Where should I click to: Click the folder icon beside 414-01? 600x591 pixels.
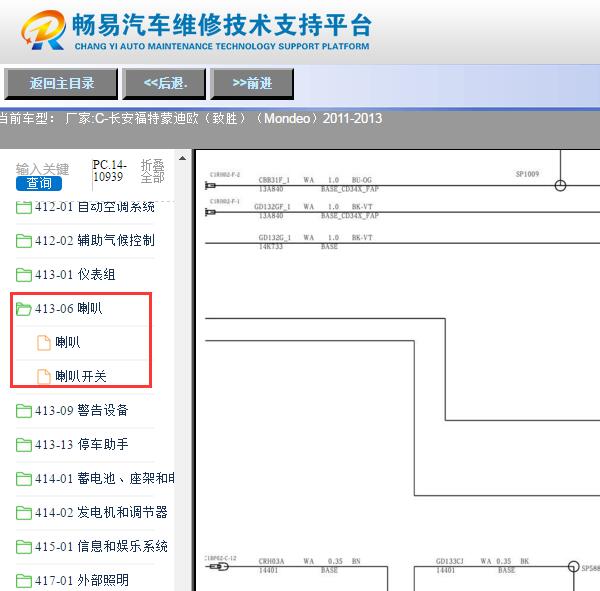pyautogui.click(x=24, y=479)
